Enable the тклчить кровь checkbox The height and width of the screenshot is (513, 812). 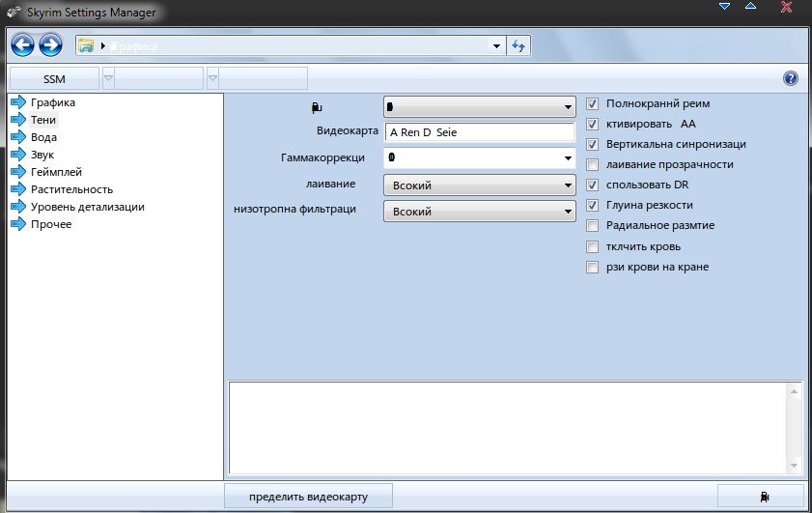tap(592, 246)
